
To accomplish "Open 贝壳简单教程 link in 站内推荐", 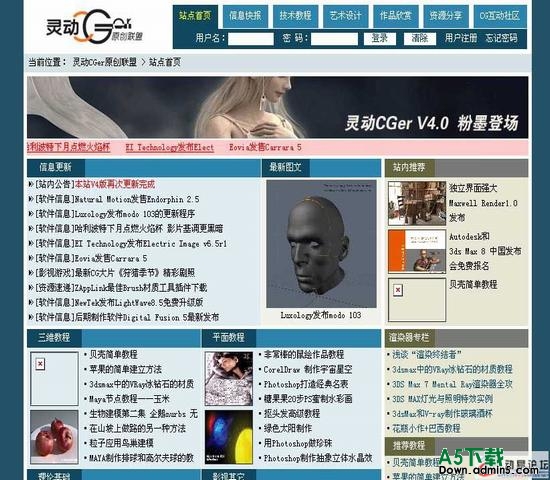I will pyautogui.click(x=473, y=285).
